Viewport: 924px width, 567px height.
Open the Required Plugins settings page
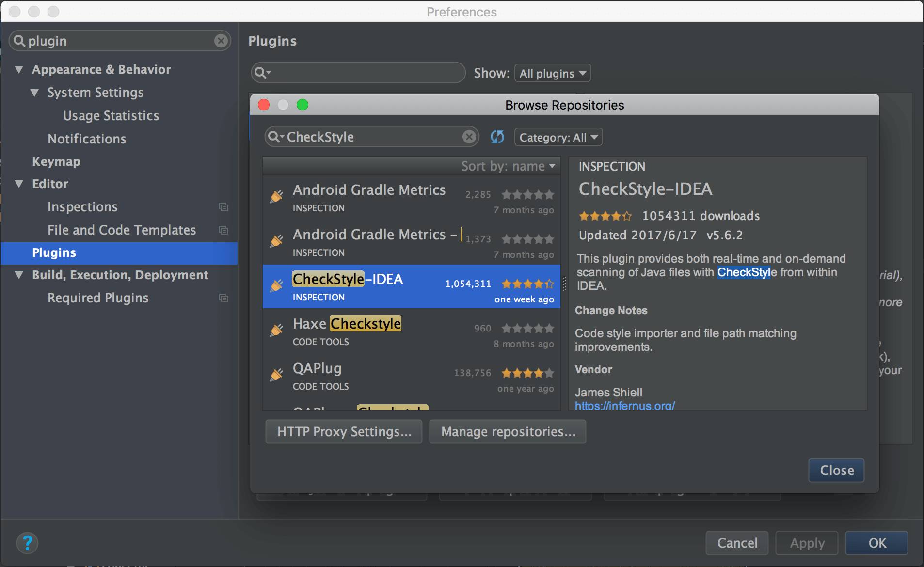tap(98, 298)
